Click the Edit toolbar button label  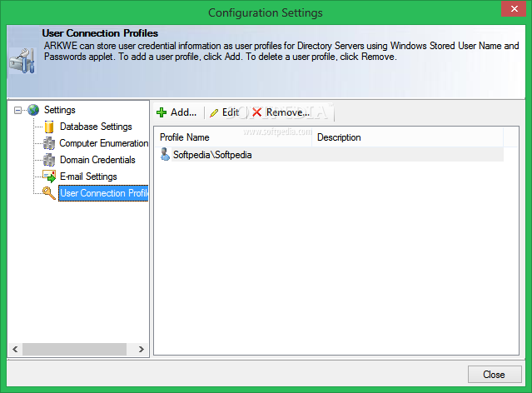pos(231,112)
